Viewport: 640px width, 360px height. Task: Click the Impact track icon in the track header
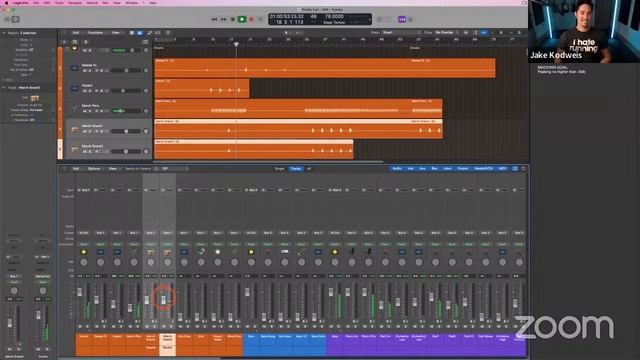(x=75, y=88)
